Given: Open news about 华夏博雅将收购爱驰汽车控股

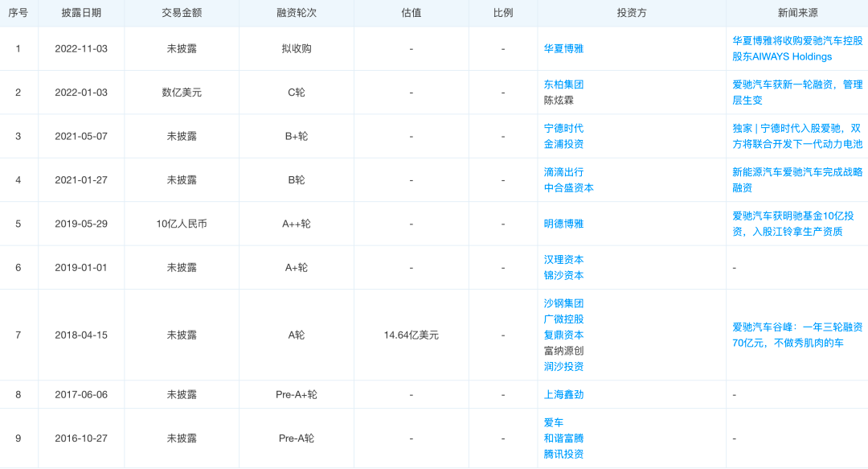Looking at the screenshot, I should [x=797, y=49].
